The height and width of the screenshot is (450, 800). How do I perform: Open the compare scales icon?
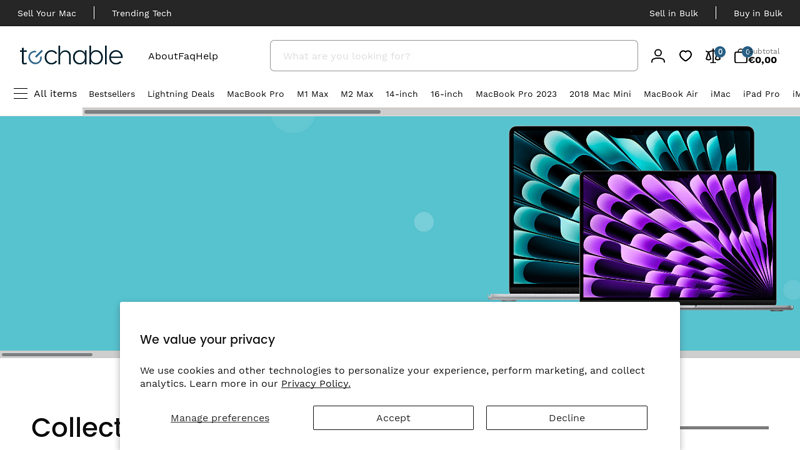713,56
